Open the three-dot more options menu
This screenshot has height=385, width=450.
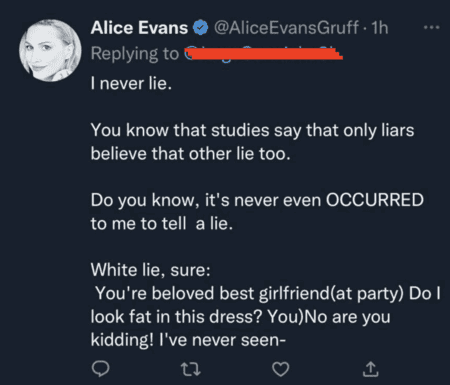point(432,28)
